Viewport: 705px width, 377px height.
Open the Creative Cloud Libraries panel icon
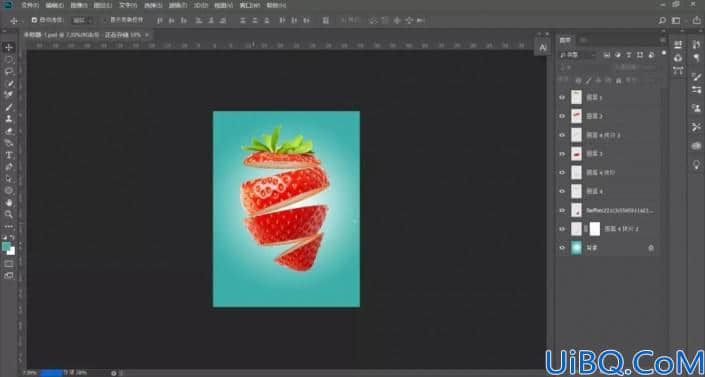(x=696, y=146)
